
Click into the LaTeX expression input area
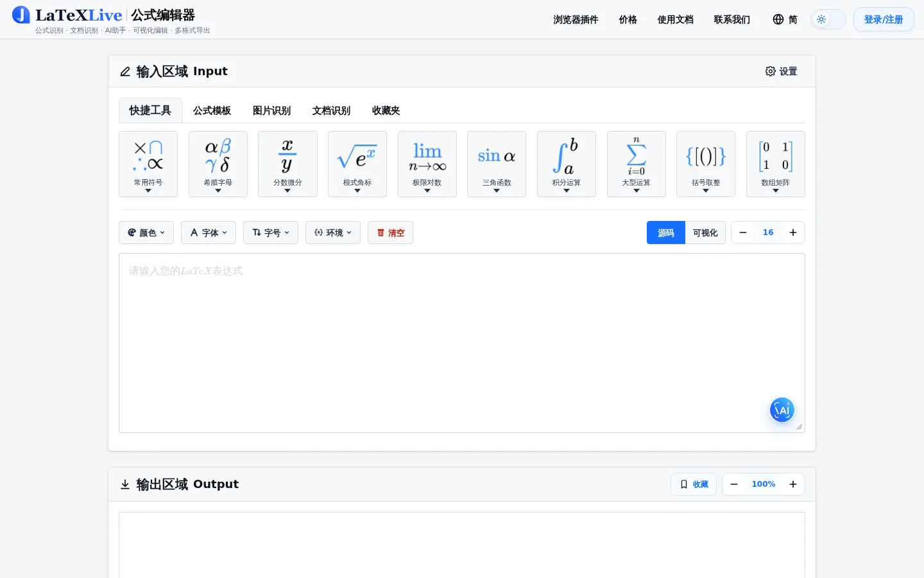[x=462, y=343]
